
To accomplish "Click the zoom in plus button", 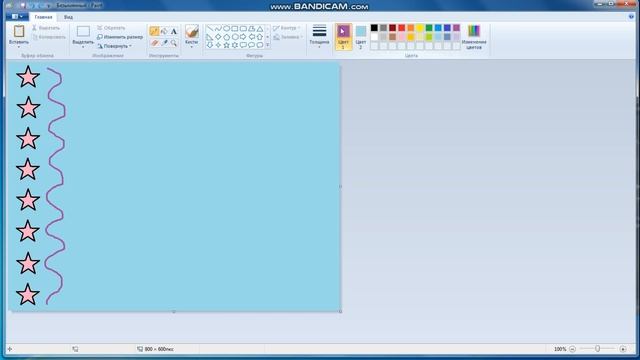I will (x=623, y=349).
